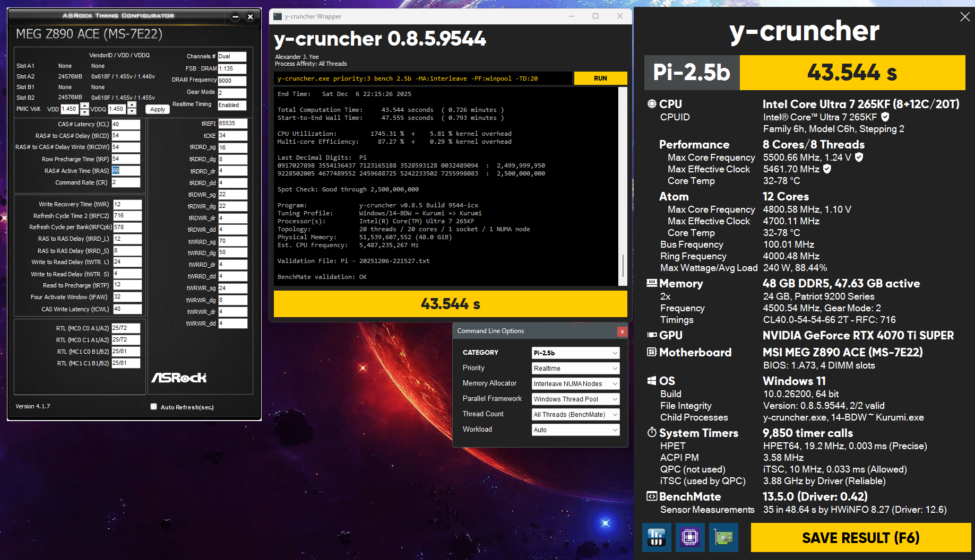Image resolution: width=975 pixels, height=560 pixels.
Task: Click the verified shield beside CPUID name
Action: (x=885, y=117)
